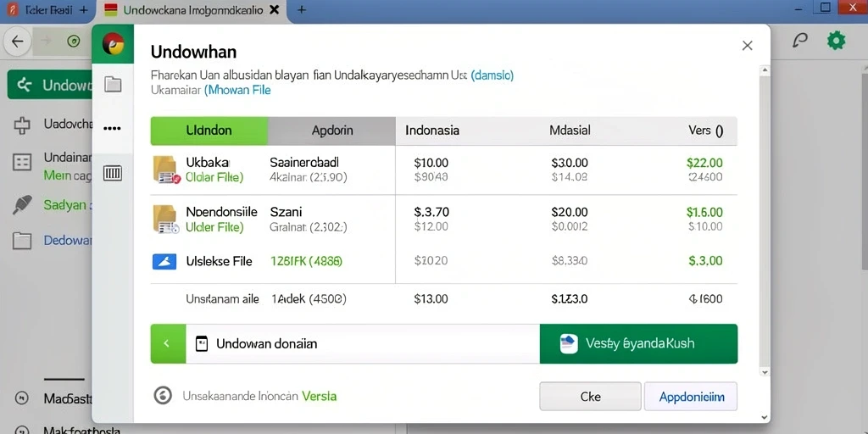868x434 pixels.
Task: Click the dialog scrollbar down arrow
Action: [765, 373]
